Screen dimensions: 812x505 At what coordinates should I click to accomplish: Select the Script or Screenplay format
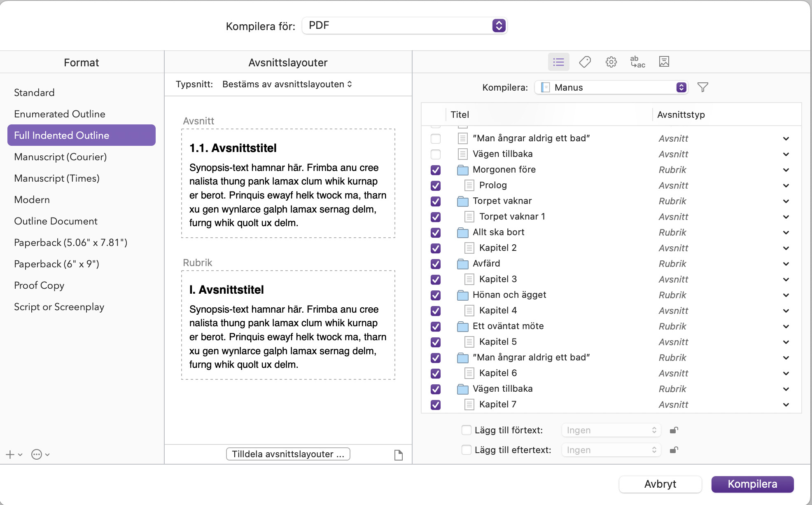[x=82, y=307]
